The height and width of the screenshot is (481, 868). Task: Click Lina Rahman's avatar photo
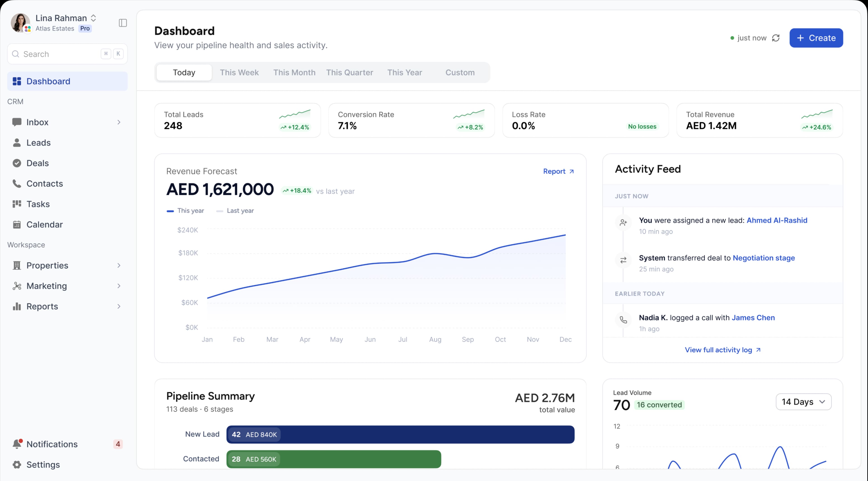tap(20, 23)
